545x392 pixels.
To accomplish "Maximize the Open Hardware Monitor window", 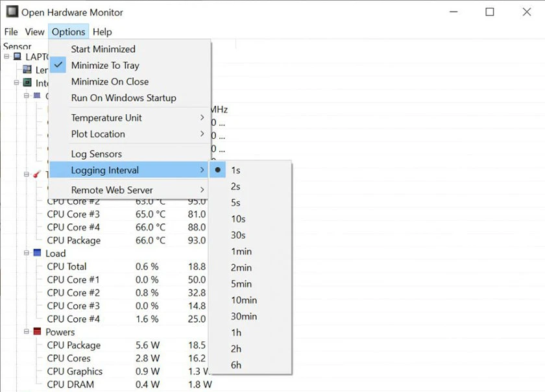I will point(490,12).
